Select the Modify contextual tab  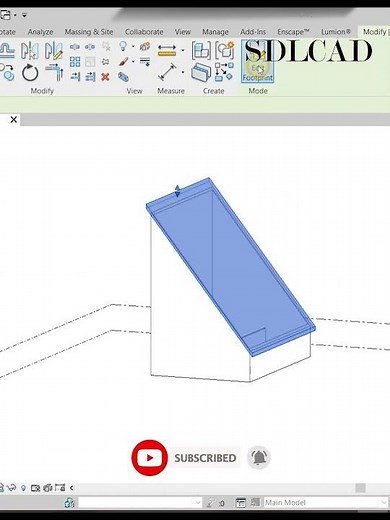(374, 32)
